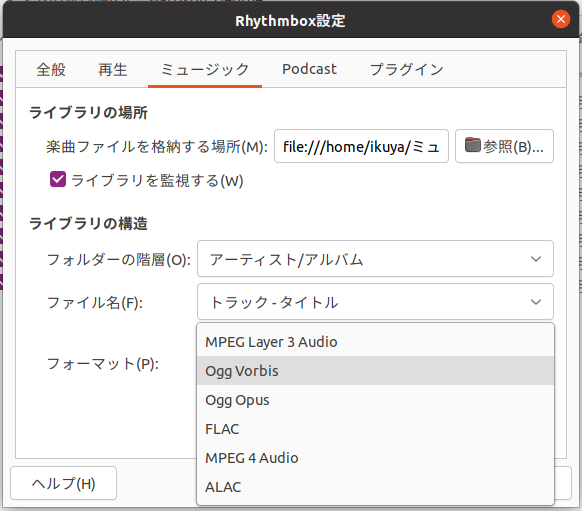The image size is (582, 511).
Task: Click the folder icon on browse button
Action: 473,145
